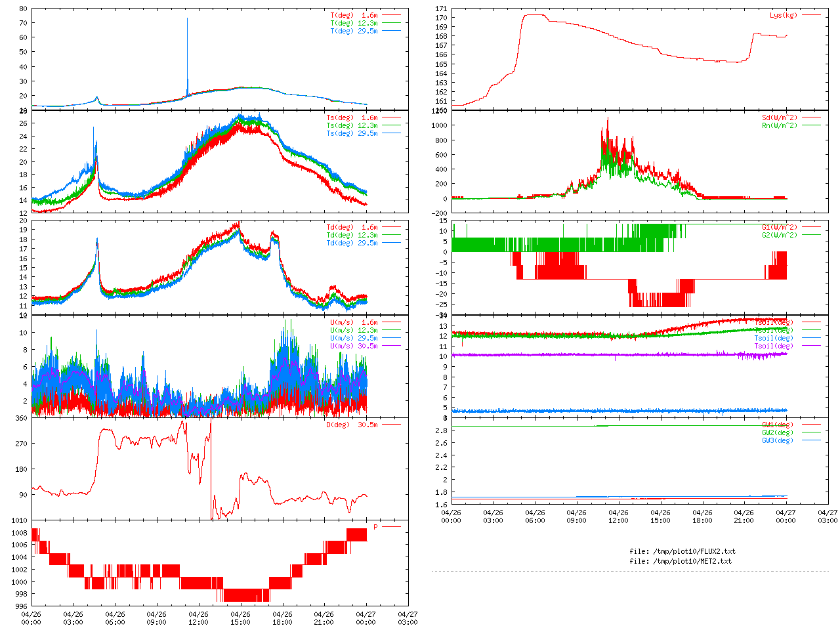Screen dimensions: 840x630
Task: Select the Ts(deg) 29.5m legend entry
Action: 352,133
